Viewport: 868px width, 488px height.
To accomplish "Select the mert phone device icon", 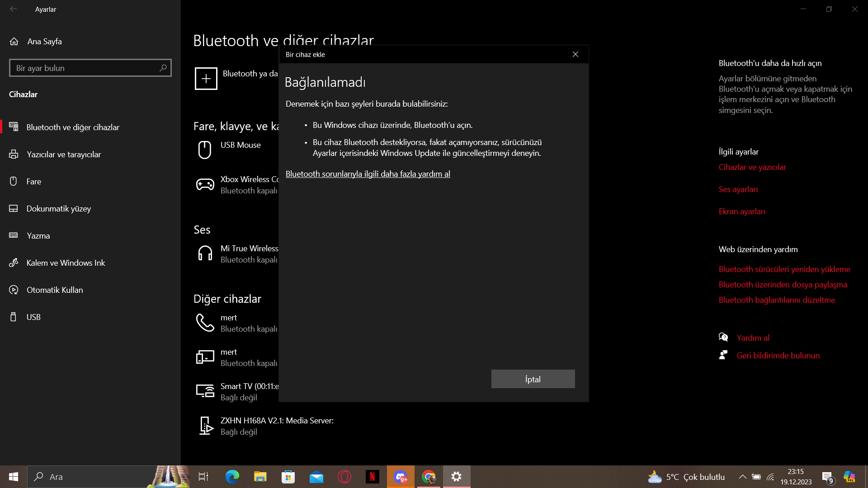I will tap(205, 323).
